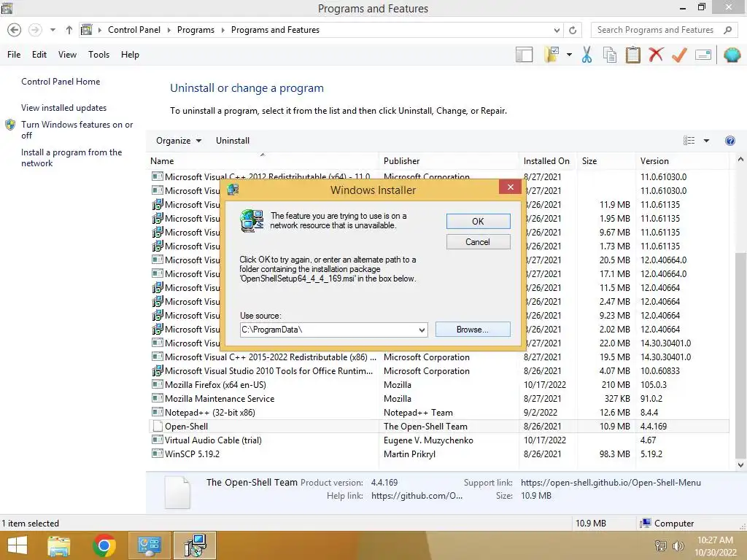Viewport: 747px width, 560px height.
Task: Click Browse... in Windows Installer dialog
Action: point(473,330)
